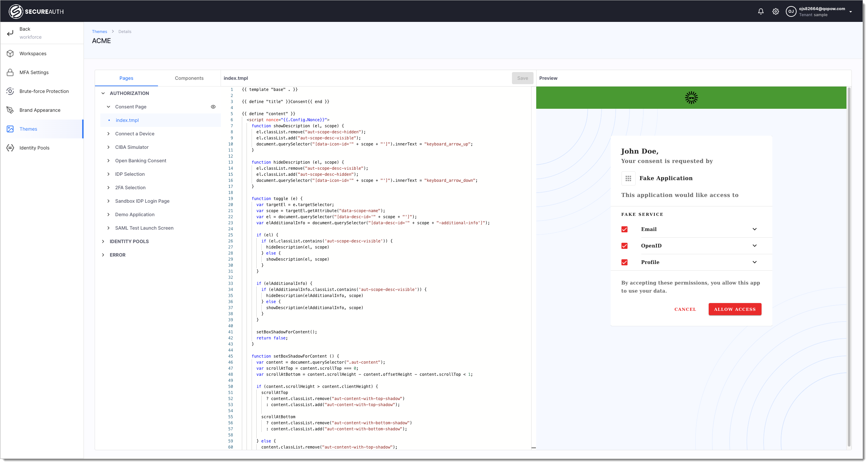The image size is (868, 464).
Task: Select the Components tab
Action: (189, 78)
